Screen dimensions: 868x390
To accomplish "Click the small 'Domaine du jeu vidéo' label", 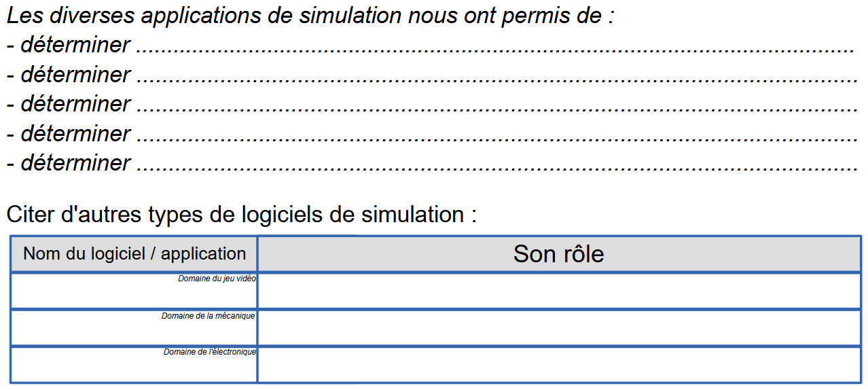I will [217, 279].
